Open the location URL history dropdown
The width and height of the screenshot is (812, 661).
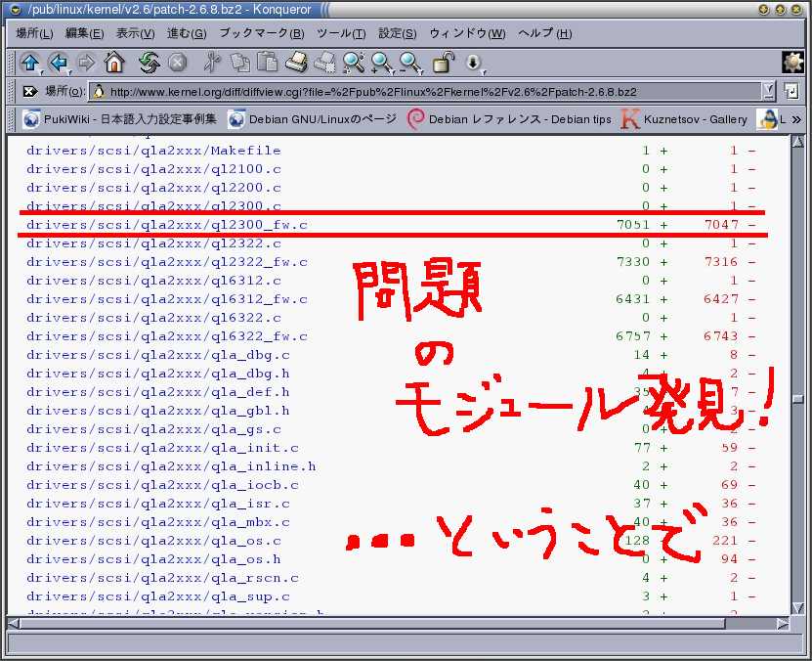click(x=768, y=91)
